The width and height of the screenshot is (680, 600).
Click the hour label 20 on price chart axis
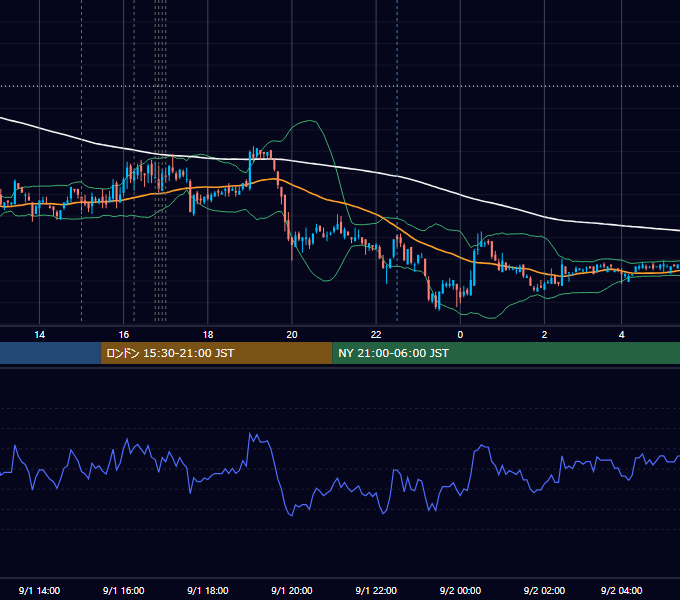(x=292, y=335)
